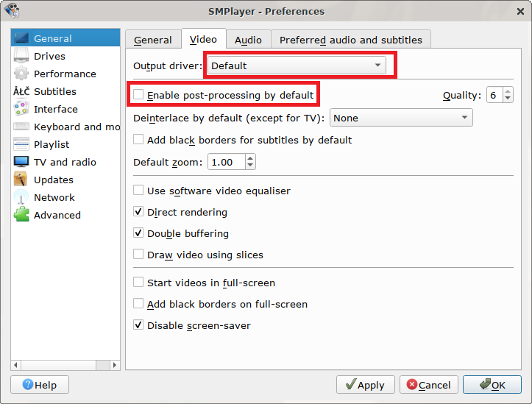
Task: Check Add black borders on full-screen
Action: pos(138,304)
